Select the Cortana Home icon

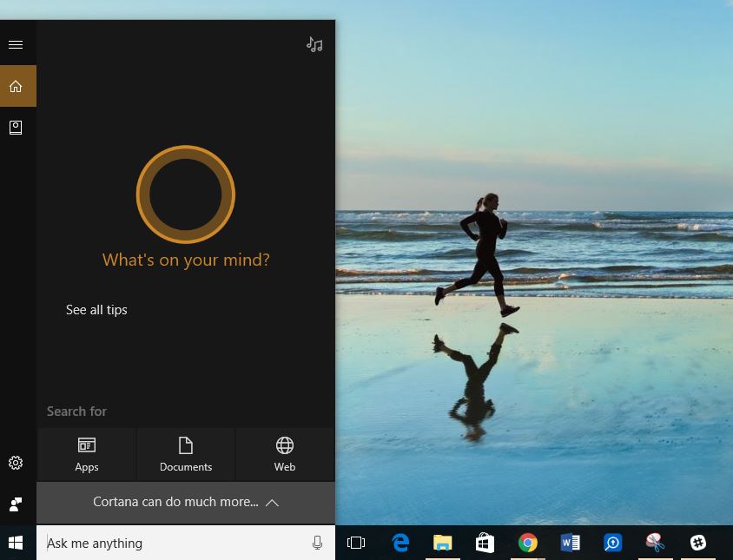click(17, 86)
